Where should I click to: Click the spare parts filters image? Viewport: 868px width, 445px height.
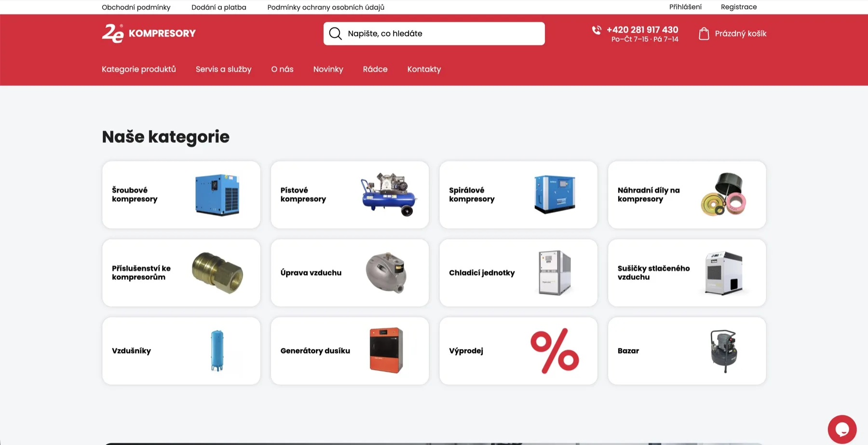(723, 195)
